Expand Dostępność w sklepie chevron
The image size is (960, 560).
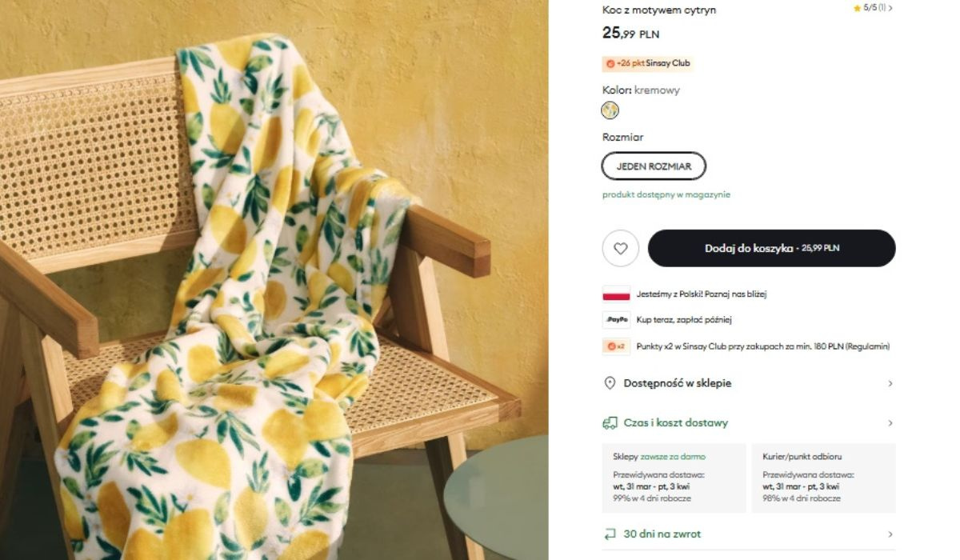pyautogui.click(x=890, y=383)
